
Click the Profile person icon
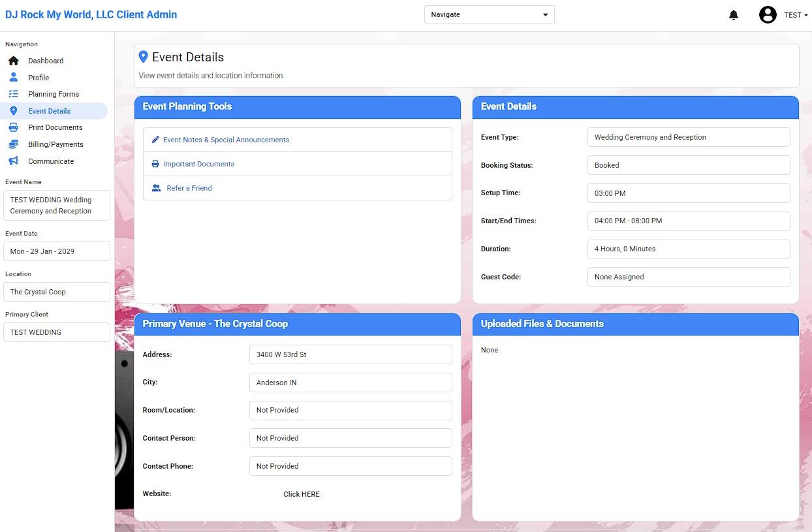tap(13, 77)
